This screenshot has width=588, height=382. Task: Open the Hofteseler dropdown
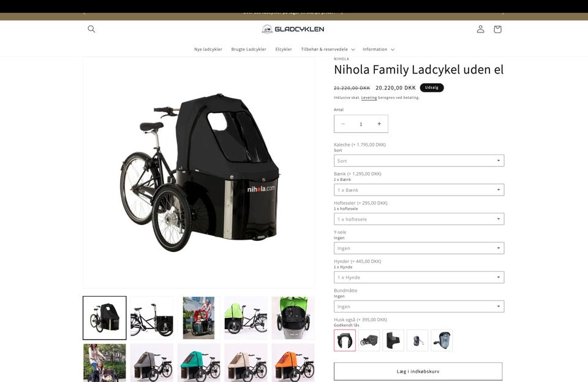[x=419, y=219]
